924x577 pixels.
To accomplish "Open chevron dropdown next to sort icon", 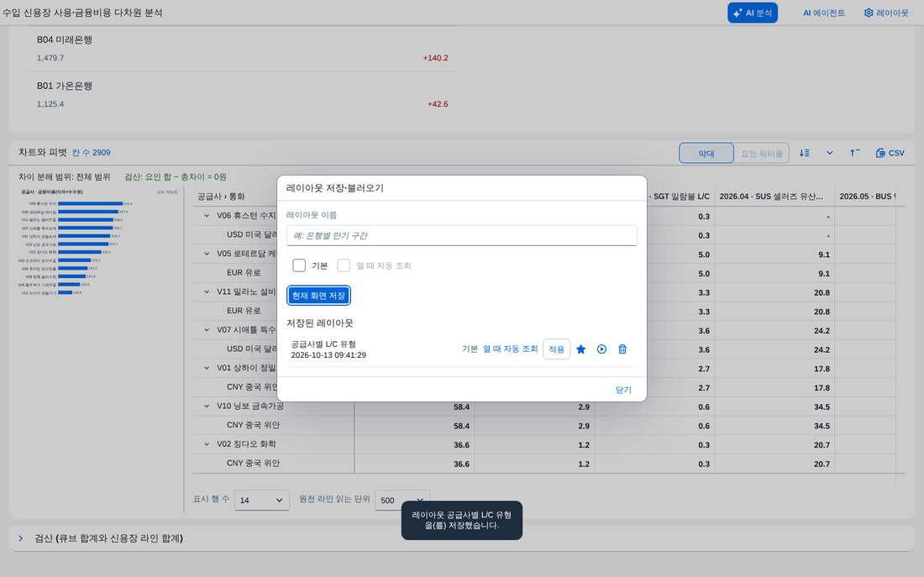I will tap(830, 153).
